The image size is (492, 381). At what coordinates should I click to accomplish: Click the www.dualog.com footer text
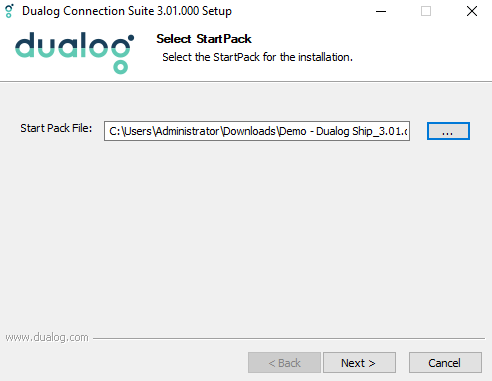pyautogui.click(x=47, y=338)
